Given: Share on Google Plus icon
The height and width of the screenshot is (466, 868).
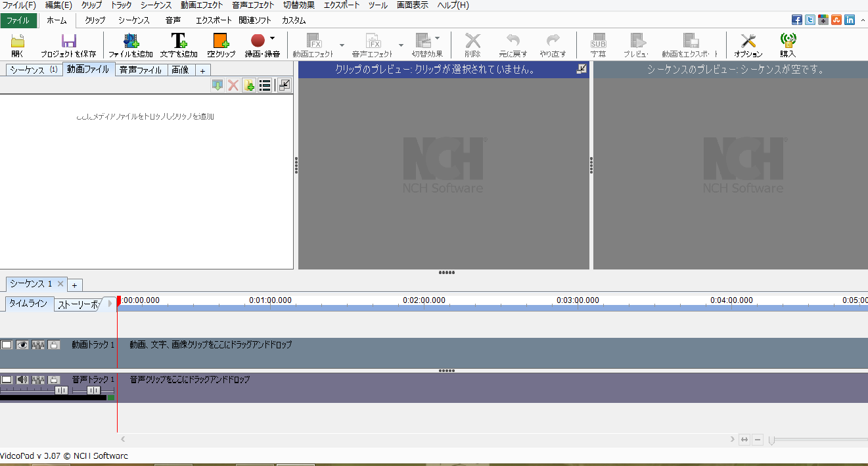Looking at the screenshot, I should coord(823,20).
